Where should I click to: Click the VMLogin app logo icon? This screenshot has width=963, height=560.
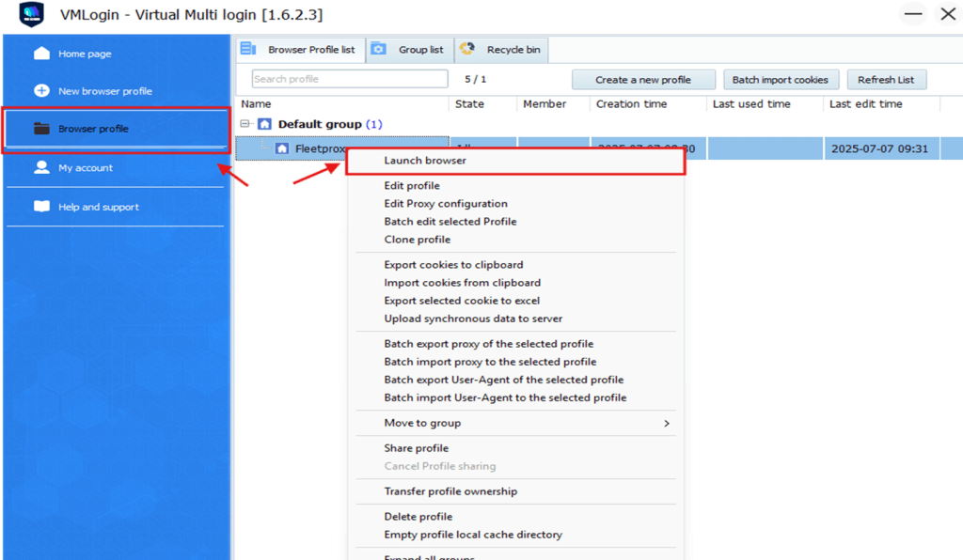click(x=31, y=14)
